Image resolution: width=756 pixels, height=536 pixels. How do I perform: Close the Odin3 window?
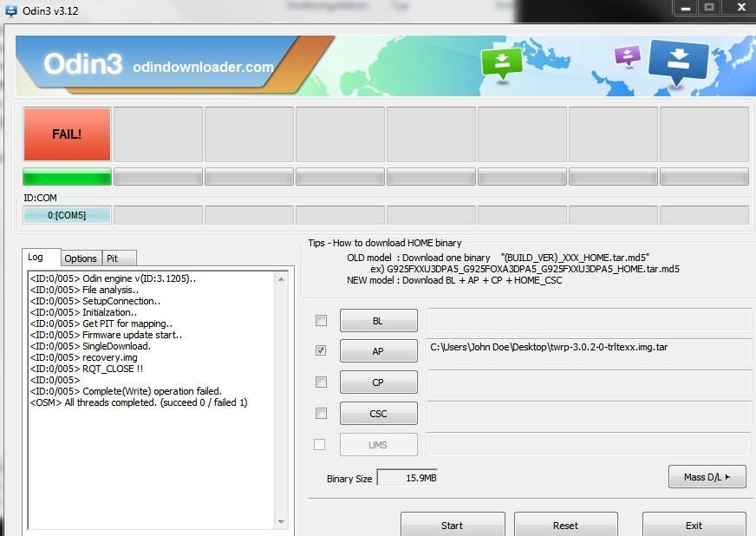(x=741, y=7)
